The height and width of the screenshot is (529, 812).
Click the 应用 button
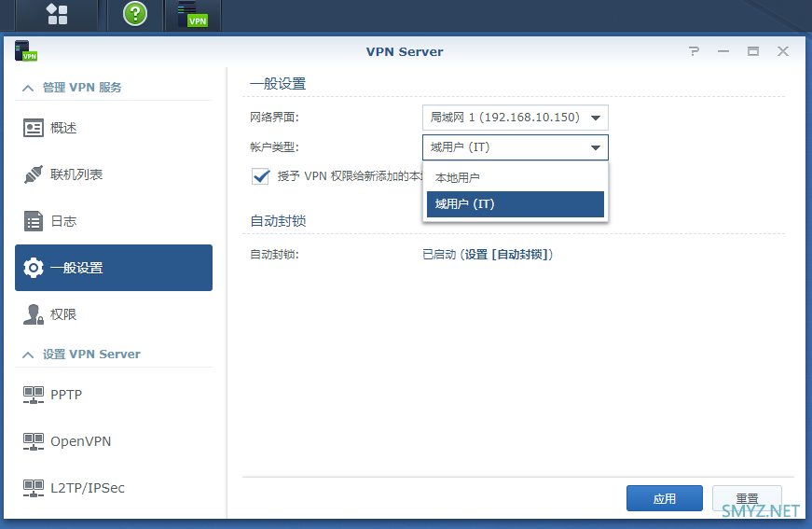(x=665, y=498)
